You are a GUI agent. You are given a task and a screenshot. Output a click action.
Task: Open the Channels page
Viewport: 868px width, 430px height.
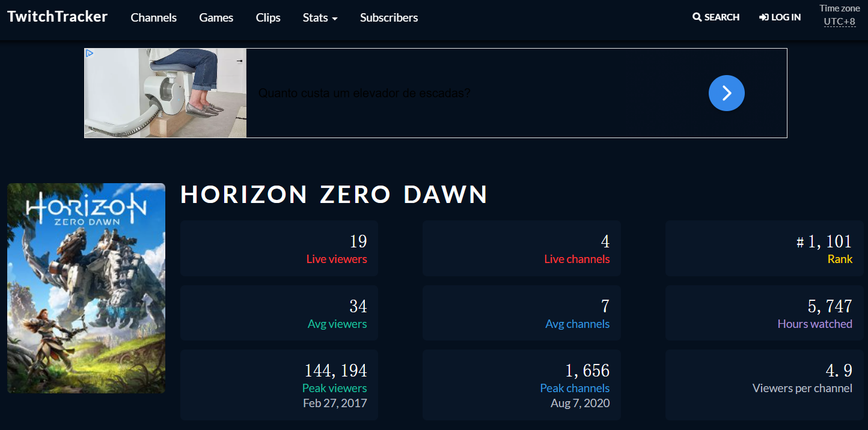tap(153, 18)
